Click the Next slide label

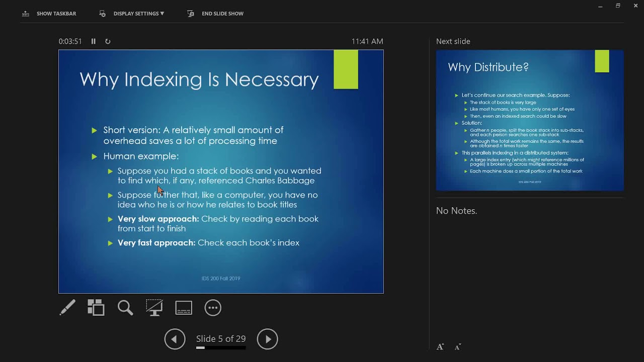click(x=453, y=41)
